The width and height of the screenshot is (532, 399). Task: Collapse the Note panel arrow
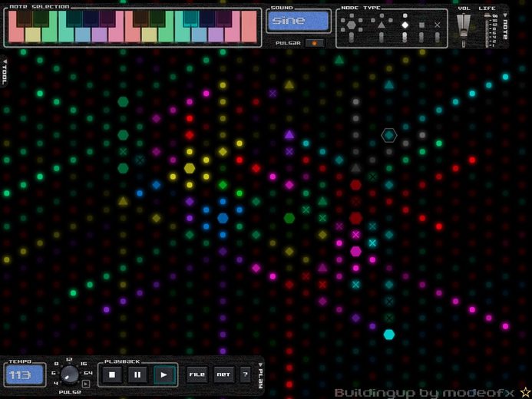tap(505, 15)
